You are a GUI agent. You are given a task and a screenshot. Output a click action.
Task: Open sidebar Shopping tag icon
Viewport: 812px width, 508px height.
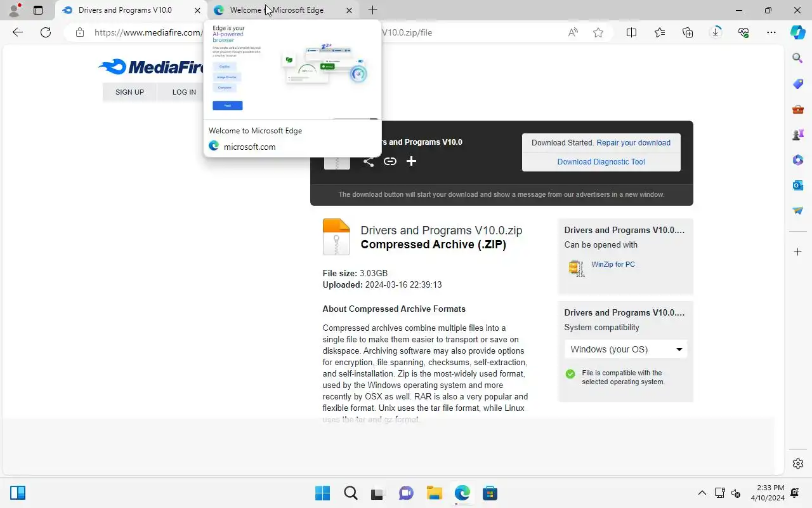click(x=798, y=84)
